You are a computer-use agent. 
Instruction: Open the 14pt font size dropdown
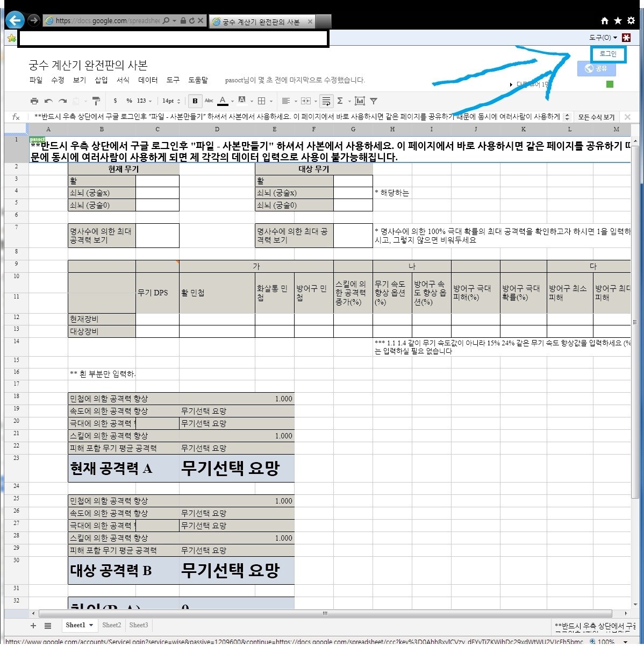pyautogui.click(x=171, y=101)
